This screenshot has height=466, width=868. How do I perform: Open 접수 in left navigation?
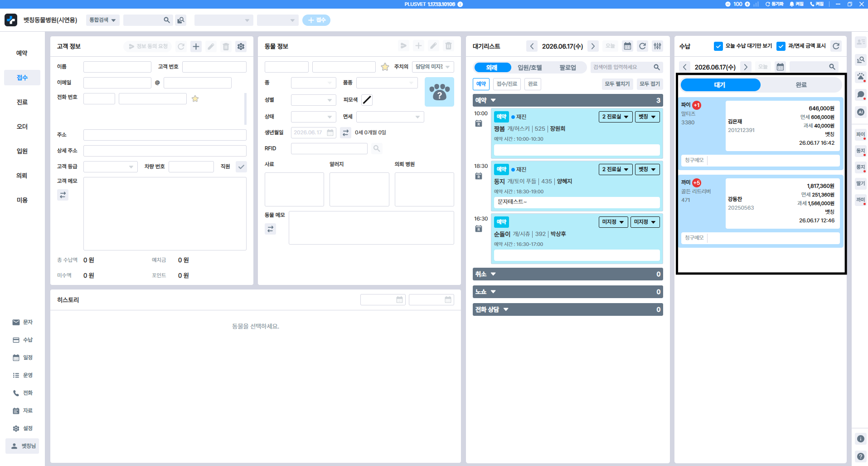click(22, 78)
